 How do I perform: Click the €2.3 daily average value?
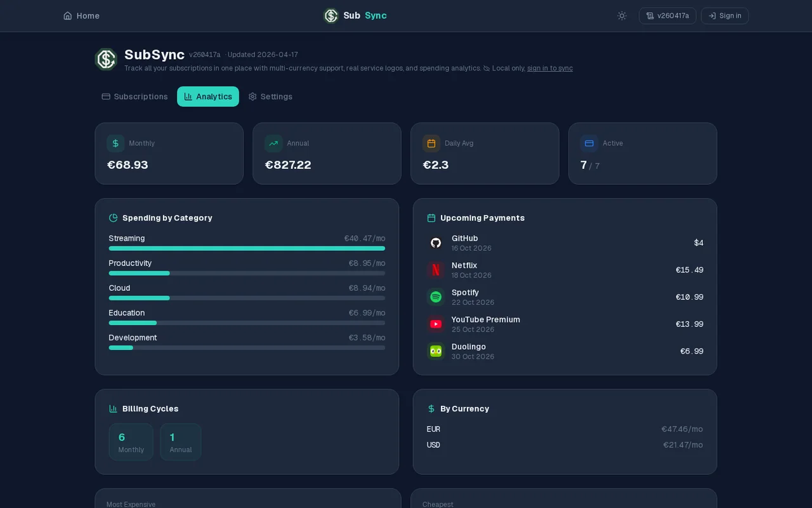436,165
